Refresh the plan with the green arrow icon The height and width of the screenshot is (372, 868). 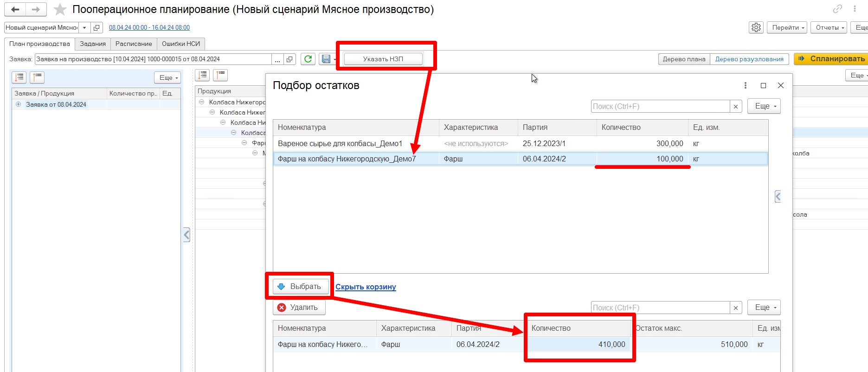click(x=308, y=59)
